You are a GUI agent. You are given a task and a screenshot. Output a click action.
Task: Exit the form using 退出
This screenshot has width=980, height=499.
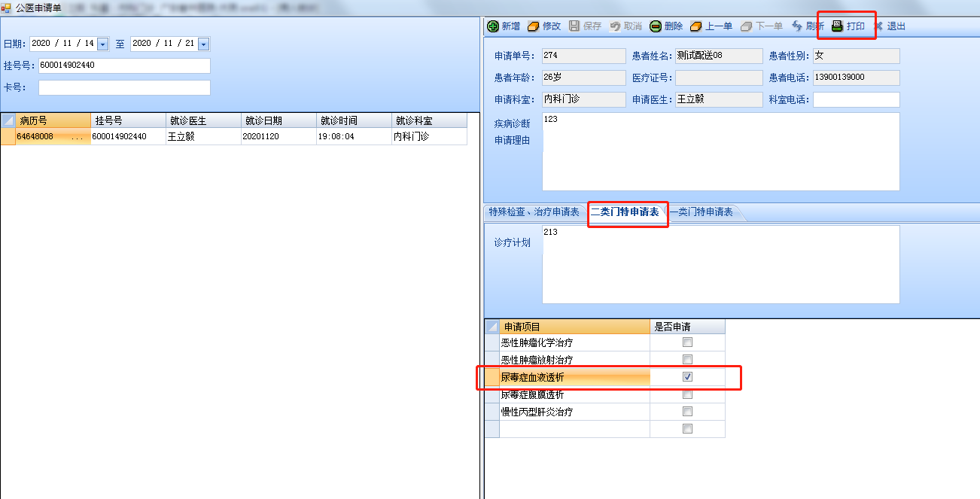coord(889,26)
